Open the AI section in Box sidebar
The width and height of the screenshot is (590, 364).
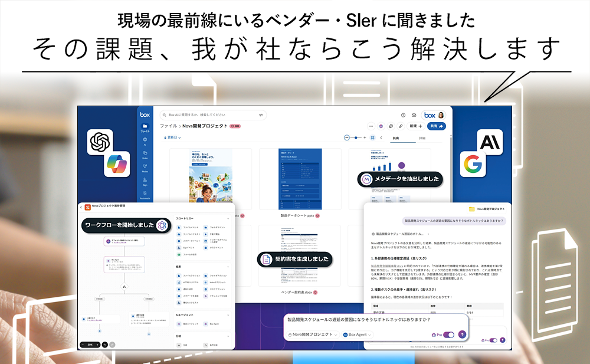pyautogui.click(x=145, y=141)
